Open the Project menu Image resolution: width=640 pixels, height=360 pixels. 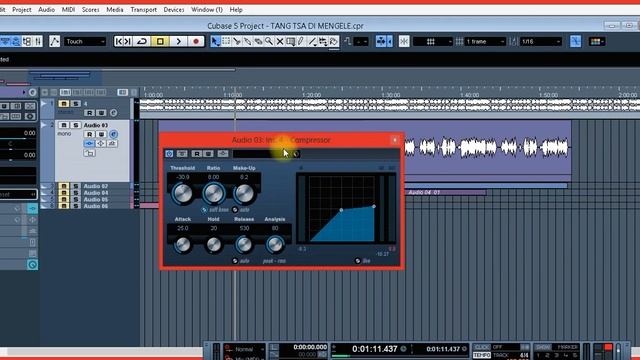coord(22,9)
